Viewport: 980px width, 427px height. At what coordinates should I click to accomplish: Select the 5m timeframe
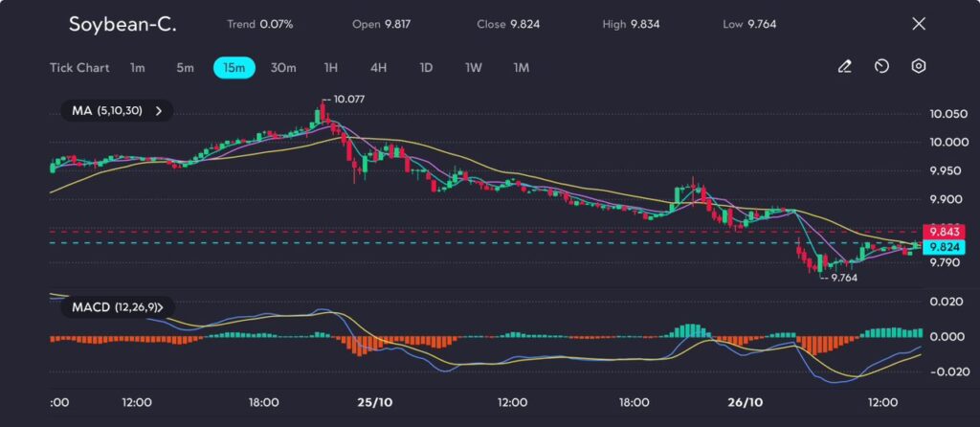tap(185, 68)
